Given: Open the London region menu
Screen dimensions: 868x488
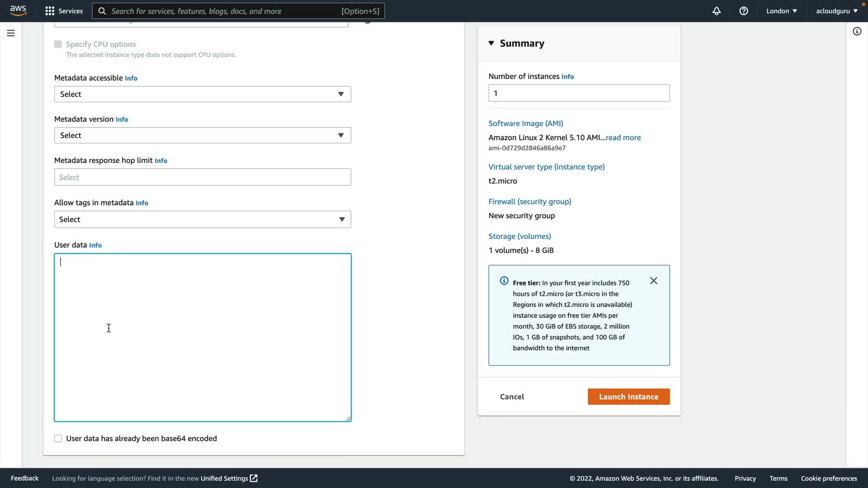Looking at the screenshot, I should click(781, 11).
